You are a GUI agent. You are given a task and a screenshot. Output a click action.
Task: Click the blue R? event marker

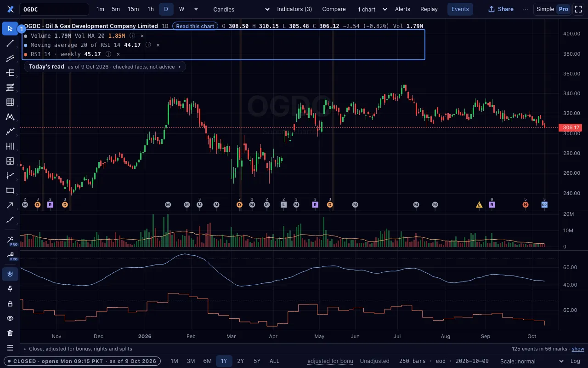[544, 205]
